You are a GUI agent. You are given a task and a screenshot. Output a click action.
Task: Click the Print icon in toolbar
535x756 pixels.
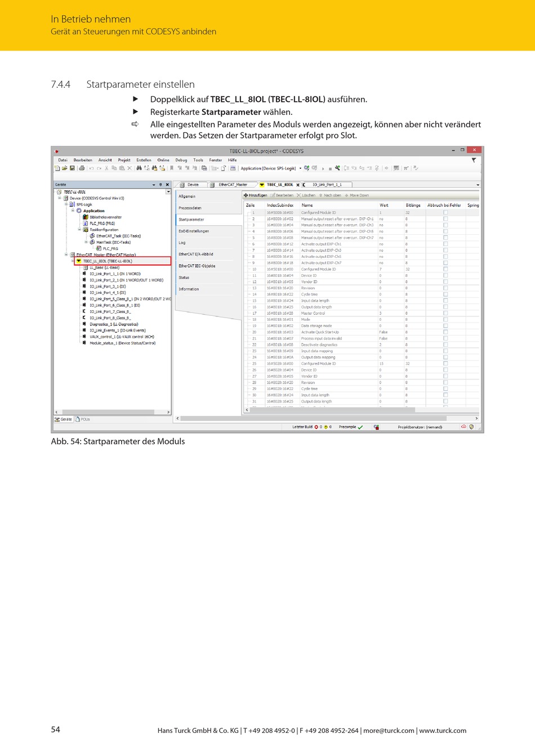(x=82, y=168)
